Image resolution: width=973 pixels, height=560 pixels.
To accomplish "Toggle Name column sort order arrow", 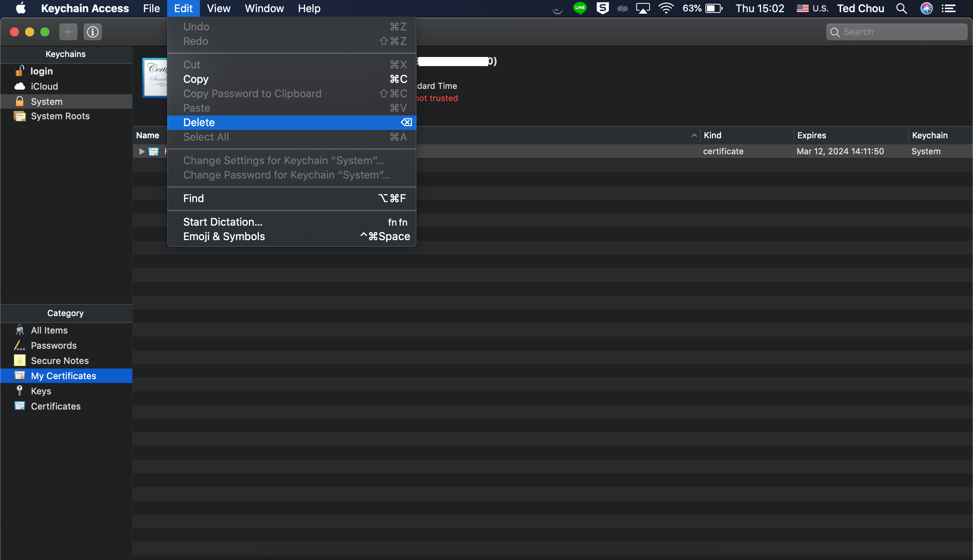I will (694, 135).
